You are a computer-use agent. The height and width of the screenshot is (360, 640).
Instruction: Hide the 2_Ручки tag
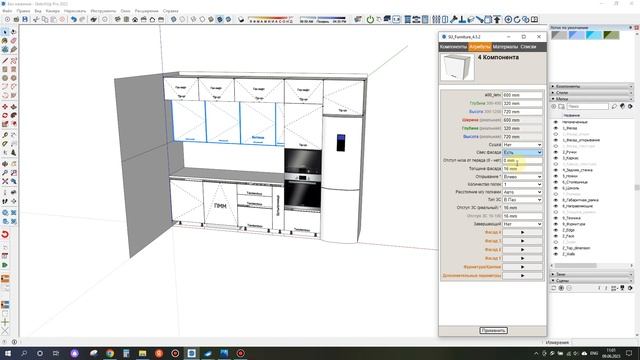pos(556,152)
